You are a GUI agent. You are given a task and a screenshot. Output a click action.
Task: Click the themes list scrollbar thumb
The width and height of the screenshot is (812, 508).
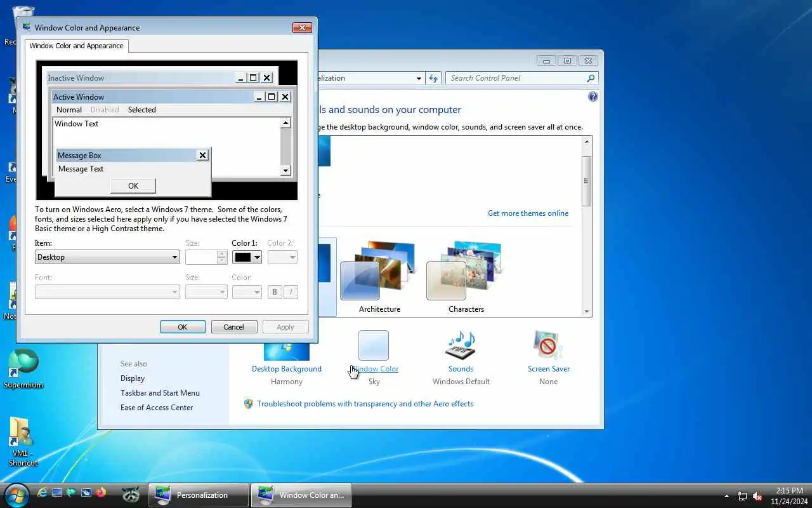coord(587,181)
